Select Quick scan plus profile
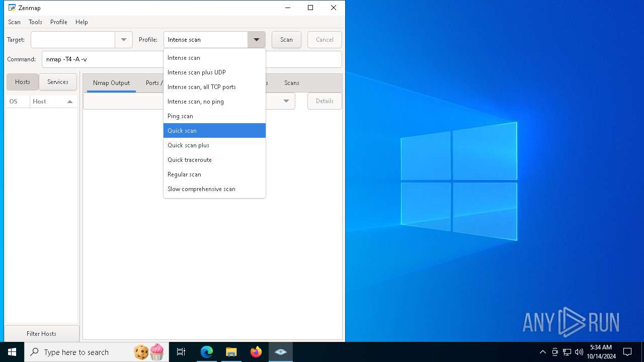644x362 pixels. click(214, 145)
